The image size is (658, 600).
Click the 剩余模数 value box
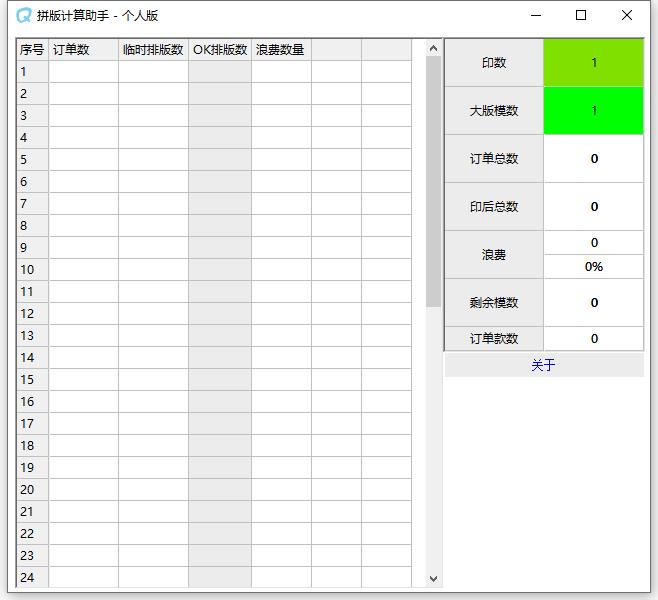coord(593,303)
